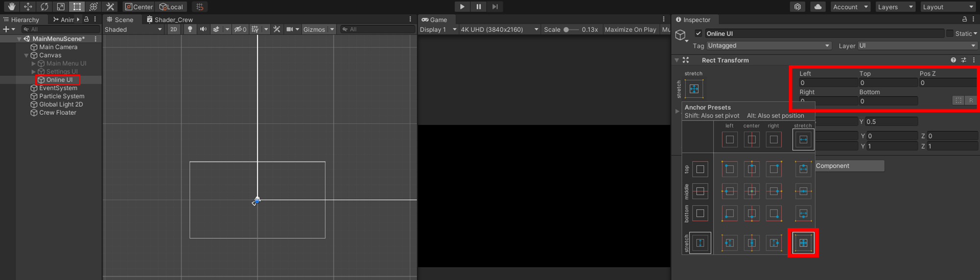Screen dimensions: 980x280
Task: Search in the Hierarchy field
Action: pyautogui.click(x=61, y=29)
